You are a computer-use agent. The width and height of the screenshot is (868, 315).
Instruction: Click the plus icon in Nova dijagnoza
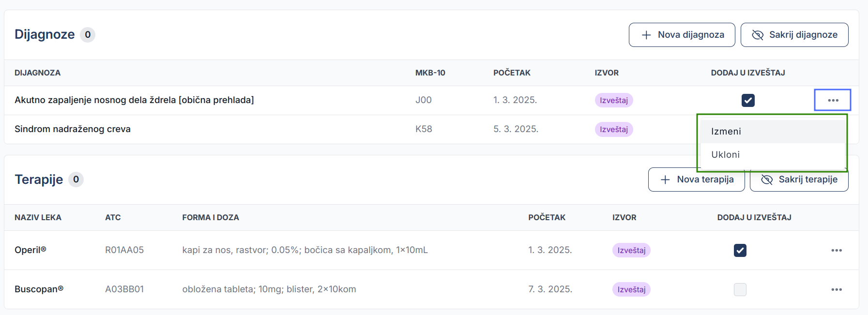[x=646, y=35]
